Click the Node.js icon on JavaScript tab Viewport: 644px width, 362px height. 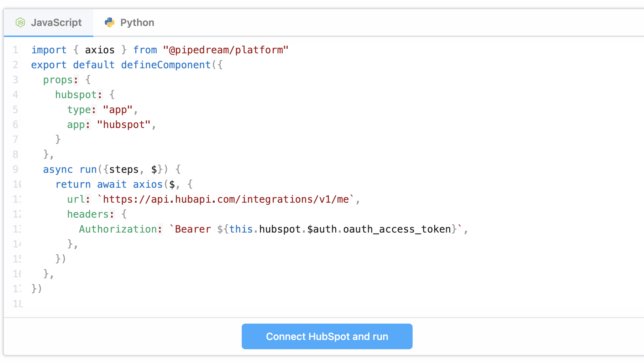(x=20, y=22)
